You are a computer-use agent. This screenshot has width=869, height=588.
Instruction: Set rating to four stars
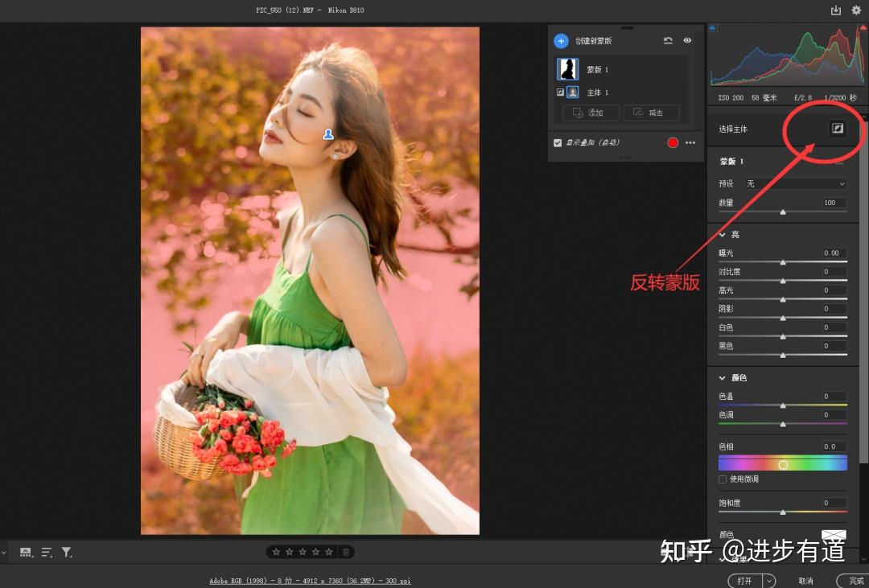pyautogui.click(x=316, y=552)
